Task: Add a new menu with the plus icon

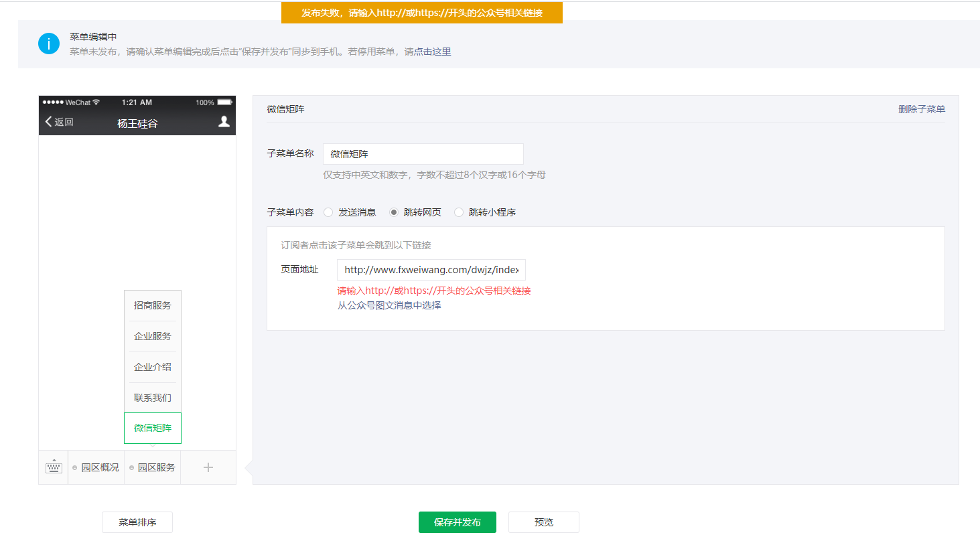Action: pos(208,467)
